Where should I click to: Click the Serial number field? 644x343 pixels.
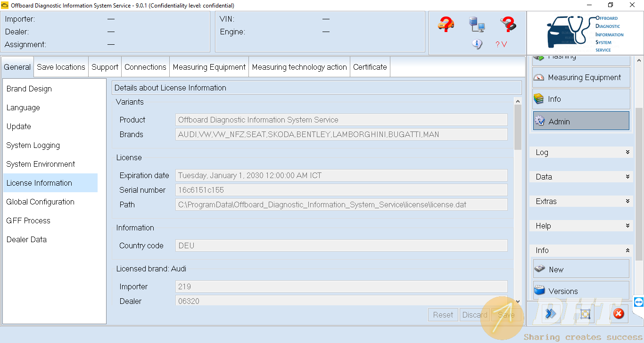pos(341,190)
